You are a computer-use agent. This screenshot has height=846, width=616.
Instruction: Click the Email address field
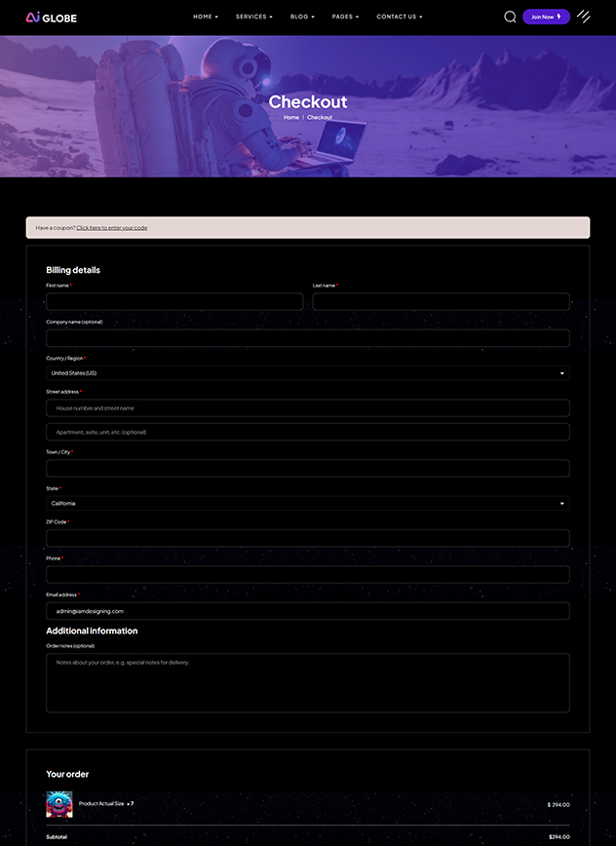(x=308, y=611)
